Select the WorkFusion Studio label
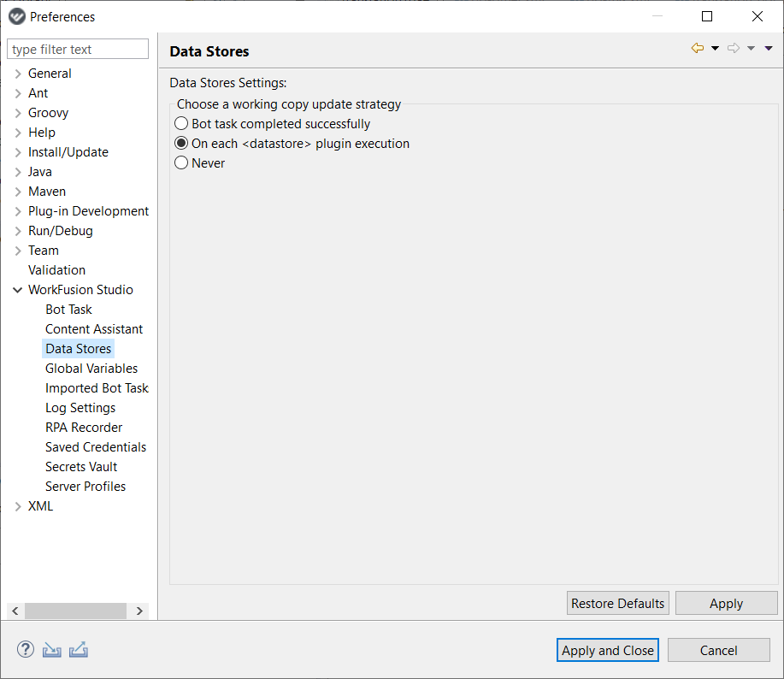 [x=80, y=290]
